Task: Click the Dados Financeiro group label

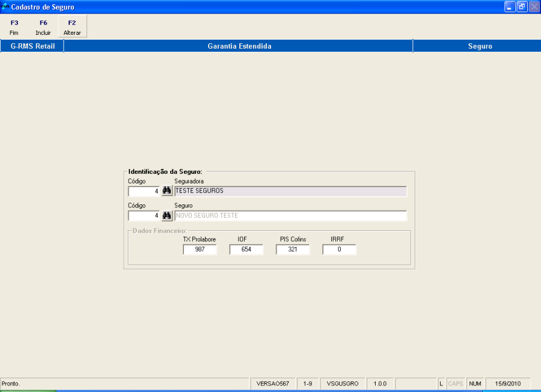Action: click(159, 230)
